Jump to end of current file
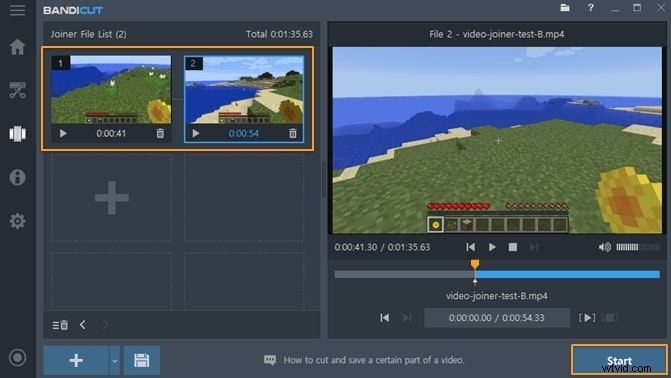The width and height of the screenshot is (671, 378). [x=407, y=318]
